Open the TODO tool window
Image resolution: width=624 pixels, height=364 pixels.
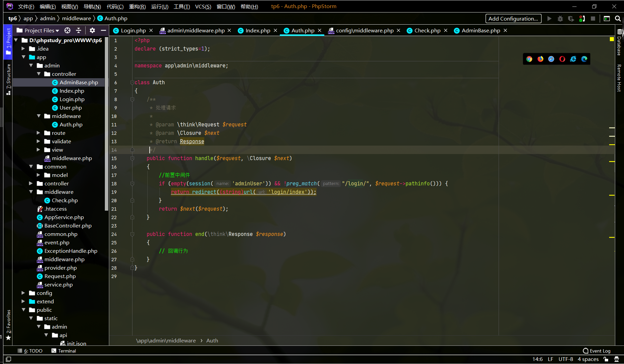click(30, 351)
